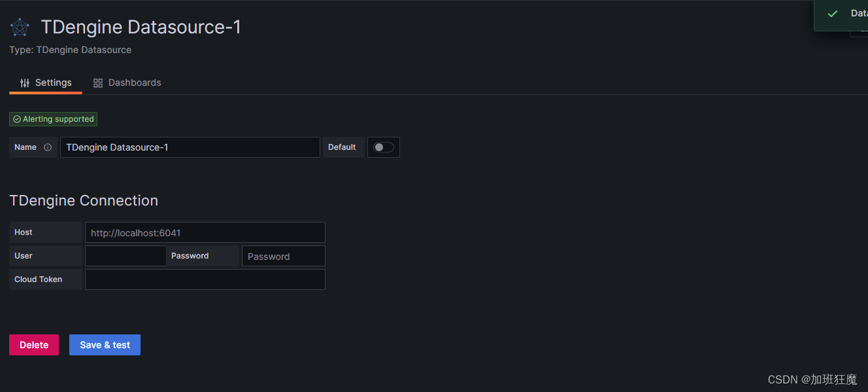Click the check-circle icon in Alerting badge
The height and width of the screenshot is (392, 868).
click(17, 119)
